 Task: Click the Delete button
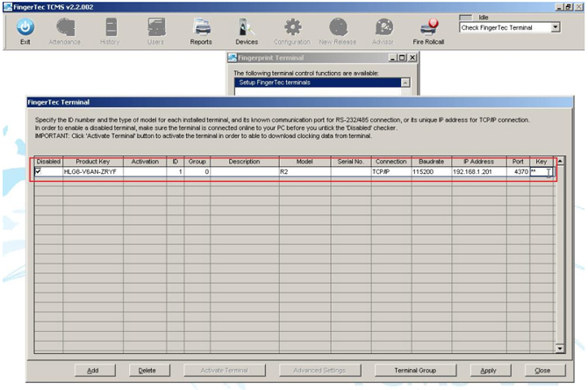(x=149, y=371)
